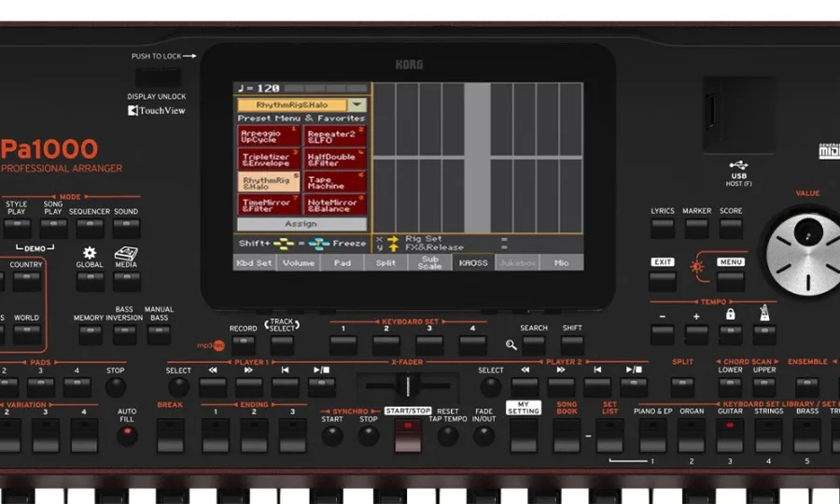Push the Menu button
840x504 pixels.
click(731, 281)
